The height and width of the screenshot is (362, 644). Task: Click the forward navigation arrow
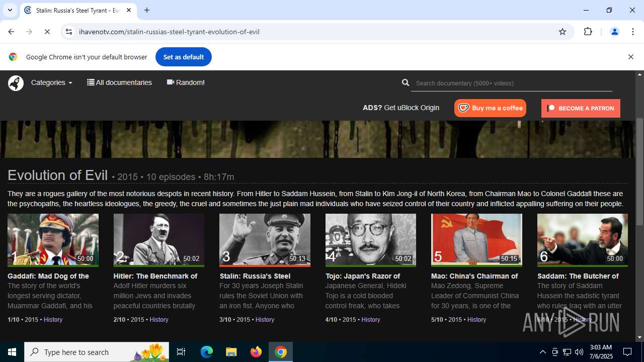click(x=29, y=32)
